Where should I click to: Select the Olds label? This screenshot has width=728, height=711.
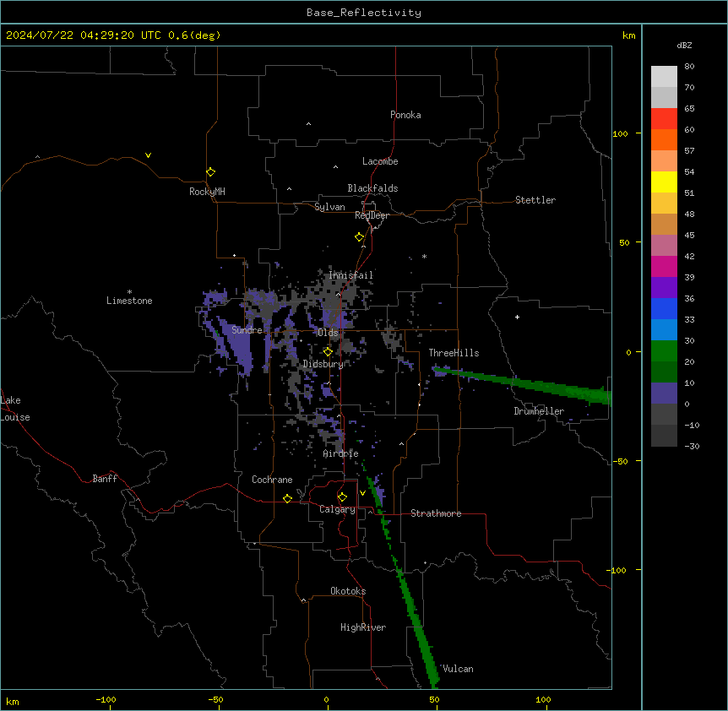[328, 333]
